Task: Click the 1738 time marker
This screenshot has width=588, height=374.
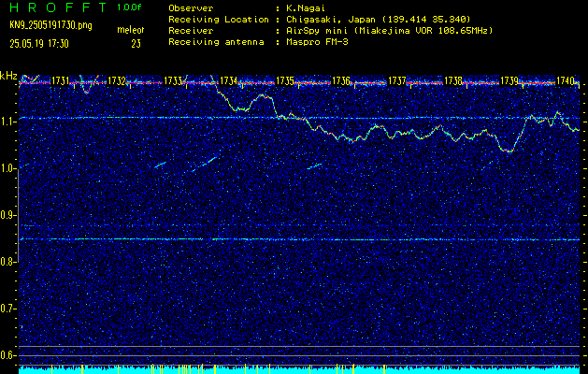Action: click(x=453, y=80)
